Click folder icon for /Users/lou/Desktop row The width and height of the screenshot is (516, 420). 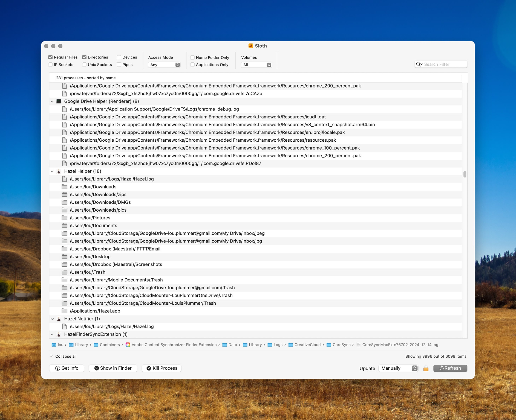[65, 257]
